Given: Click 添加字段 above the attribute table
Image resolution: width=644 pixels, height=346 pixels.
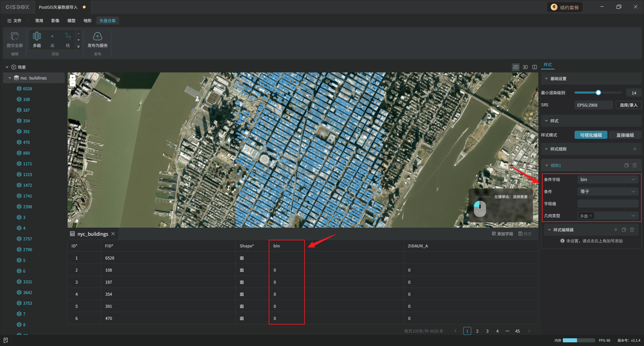Looking at the screenshot, I should pos(502,234).
